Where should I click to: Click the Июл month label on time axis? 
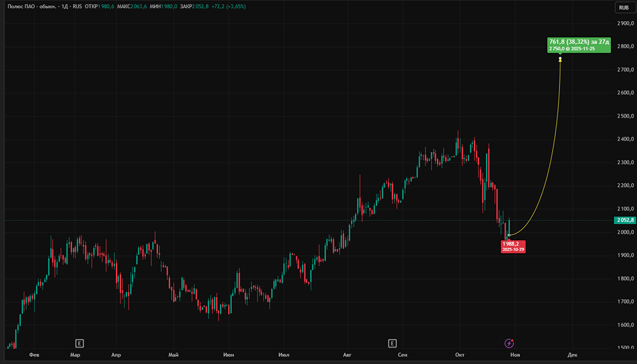[284, 355]
